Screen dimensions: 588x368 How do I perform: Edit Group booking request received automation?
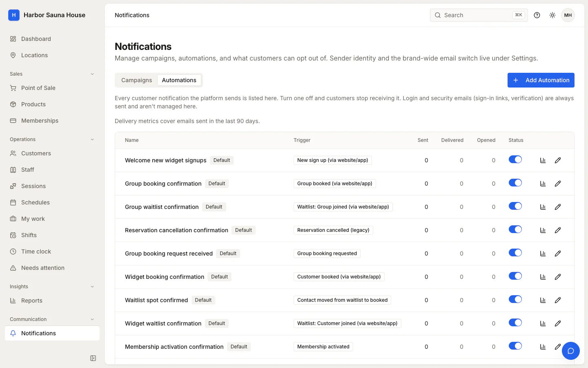tap(558, 254)
